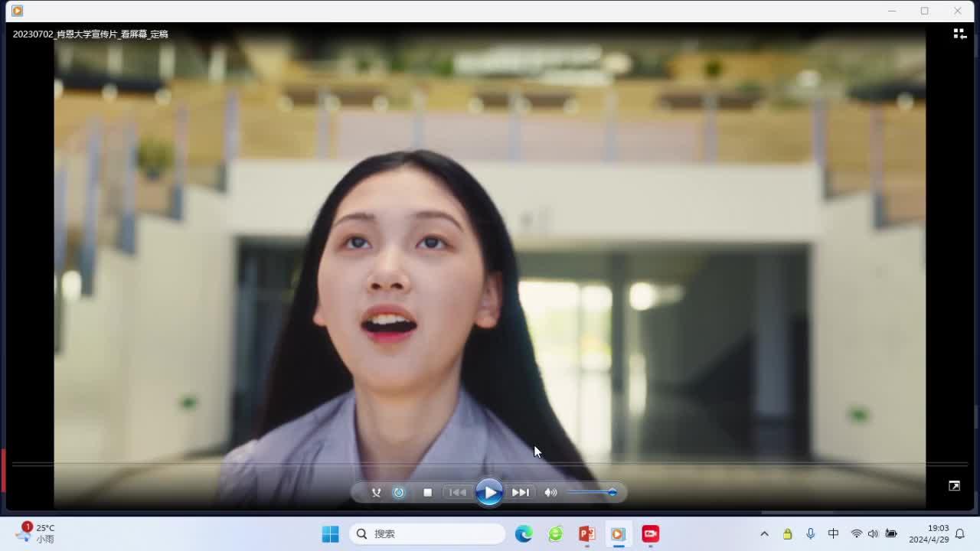Image resolution: width=980 pixels, height=551 pixels.
Task: Open the system volume tray icon
Action: (x=873, y=534)
